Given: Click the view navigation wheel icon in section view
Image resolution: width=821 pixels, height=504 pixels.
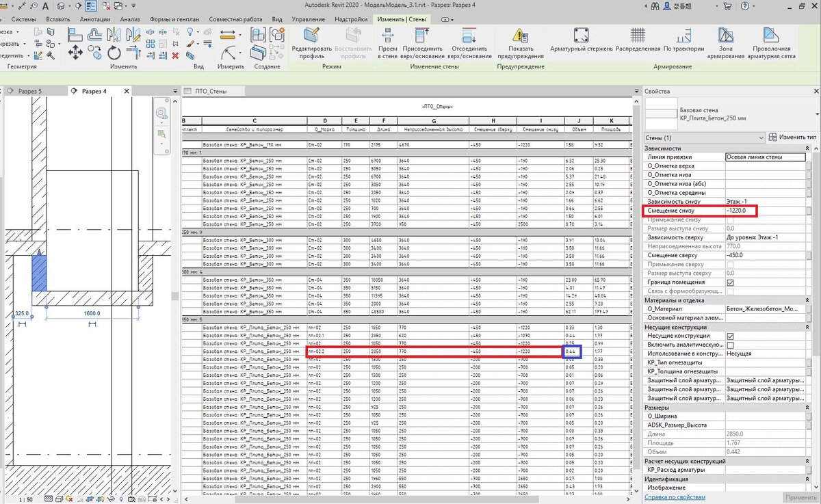Looking at the screenshot, I should pyautogui.click(x=162, y=113).
